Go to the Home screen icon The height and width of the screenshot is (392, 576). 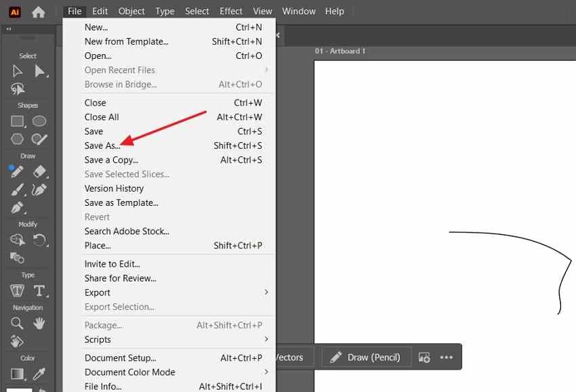(x=38, y=12)
